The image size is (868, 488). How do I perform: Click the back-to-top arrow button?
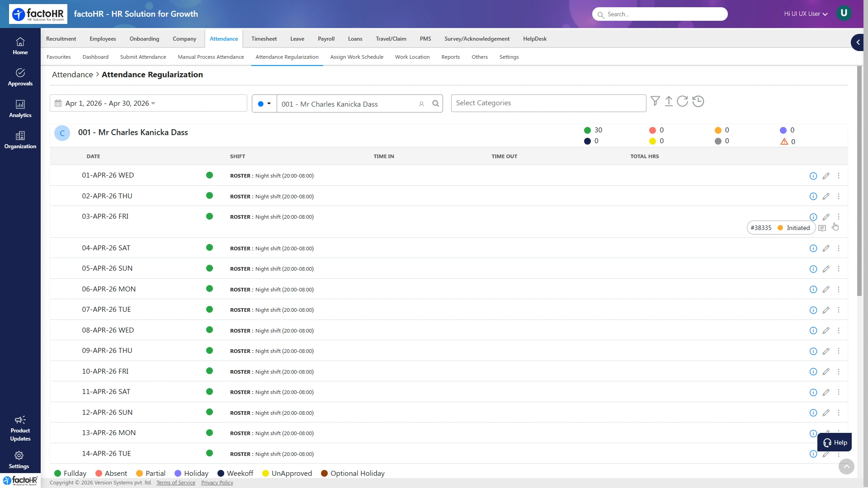(x=846, y=466)
